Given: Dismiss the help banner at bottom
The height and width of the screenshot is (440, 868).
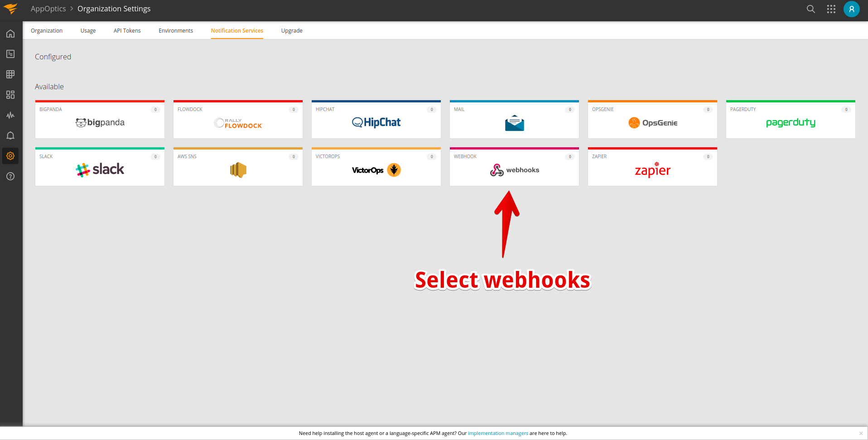Looking at the screenshot, I should (x=861, y=433).
